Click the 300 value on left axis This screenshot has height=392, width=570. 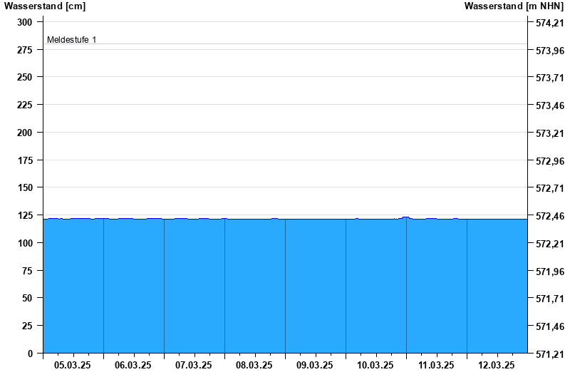(x=25, y=22)
